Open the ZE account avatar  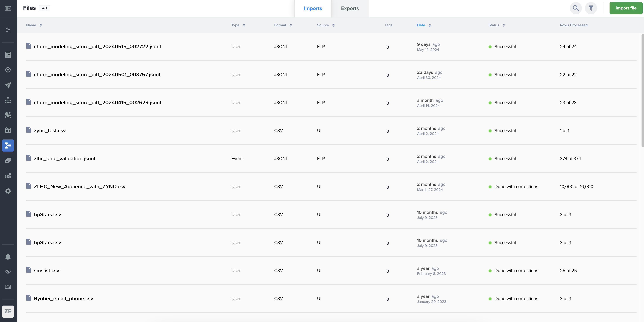click(8, 311)
